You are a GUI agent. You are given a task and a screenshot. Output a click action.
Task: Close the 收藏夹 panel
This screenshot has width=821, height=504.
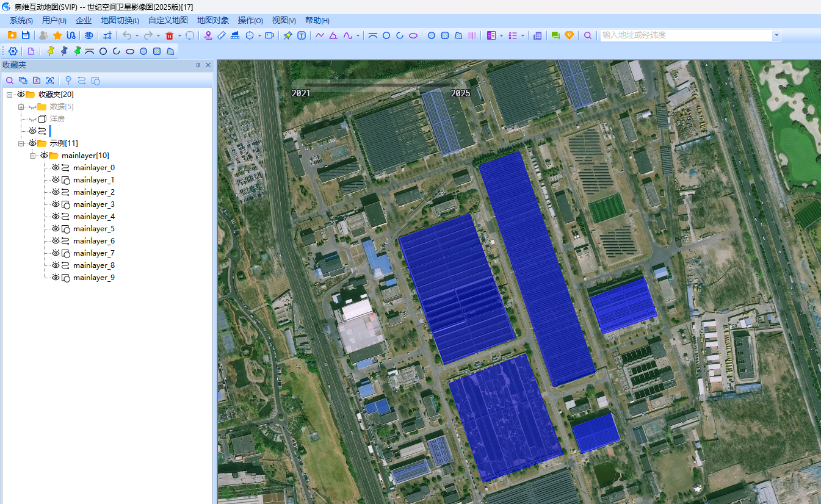coord(208,65)
